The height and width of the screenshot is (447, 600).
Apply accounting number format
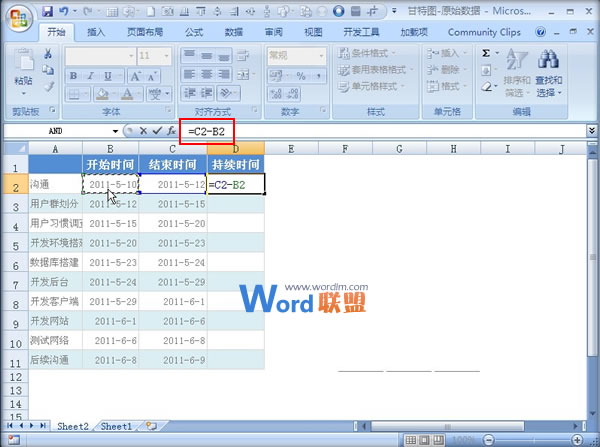pyautogui.click(x=278, y=76)
